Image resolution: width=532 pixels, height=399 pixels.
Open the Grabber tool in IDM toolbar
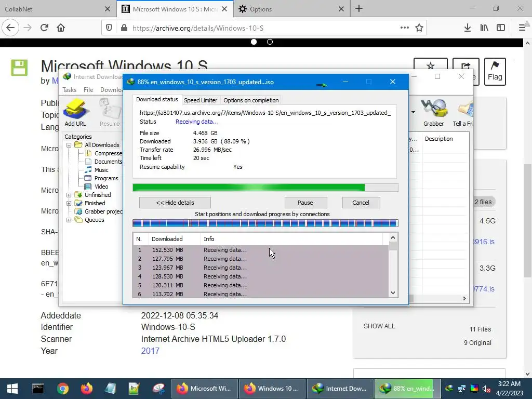(x=433, y=112)
